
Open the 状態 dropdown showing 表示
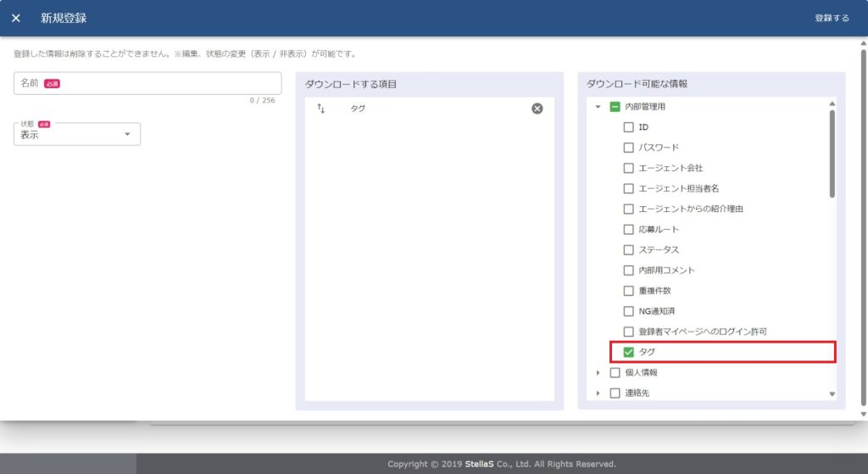coord(77,134)
